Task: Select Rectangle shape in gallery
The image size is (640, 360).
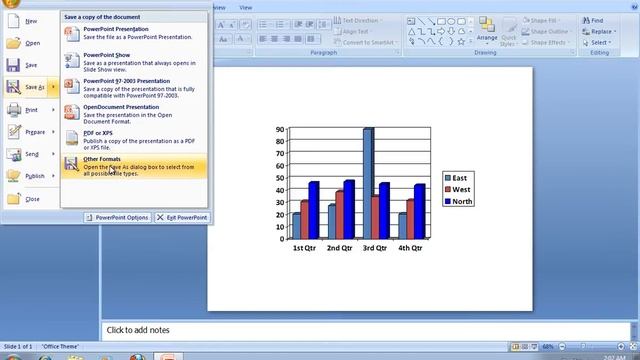Action: (x=441, y=21)
